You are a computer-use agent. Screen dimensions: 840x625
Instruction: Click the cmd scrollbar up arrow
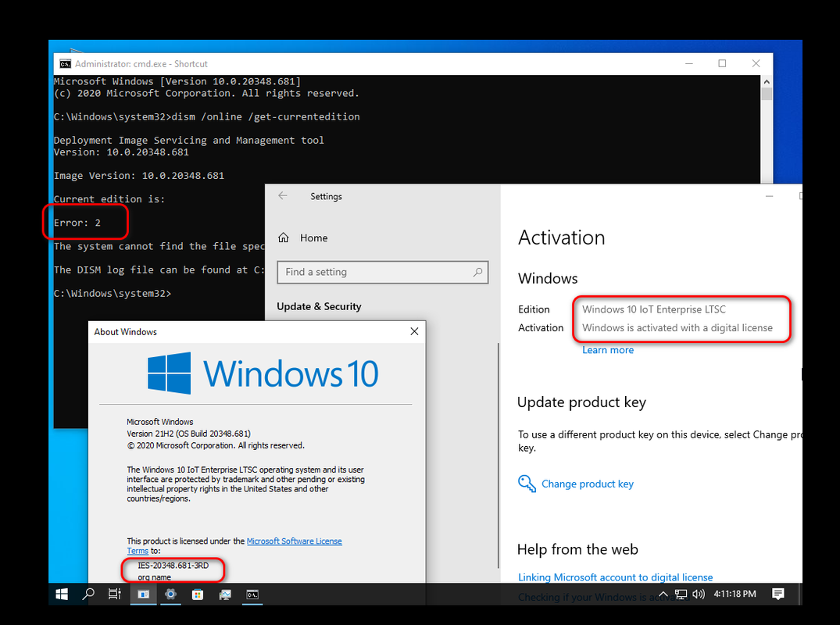click(x=767, y=81)
